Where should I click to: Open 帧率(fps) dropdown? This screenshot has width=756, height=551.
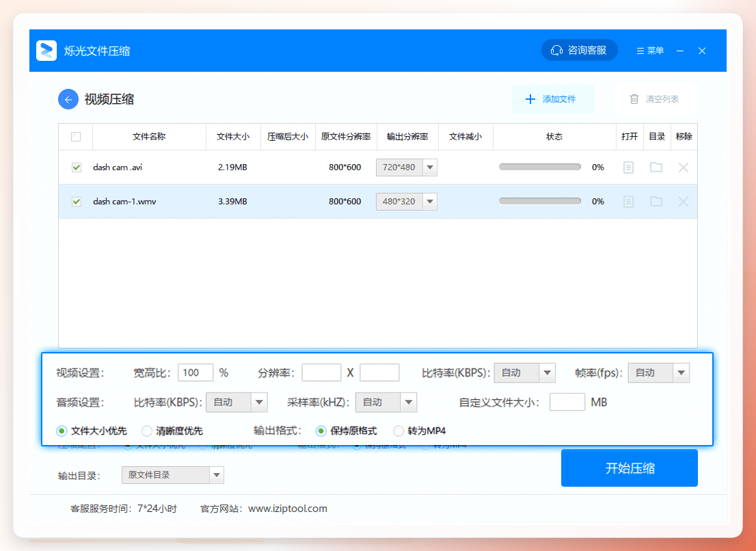pos(659,373)
